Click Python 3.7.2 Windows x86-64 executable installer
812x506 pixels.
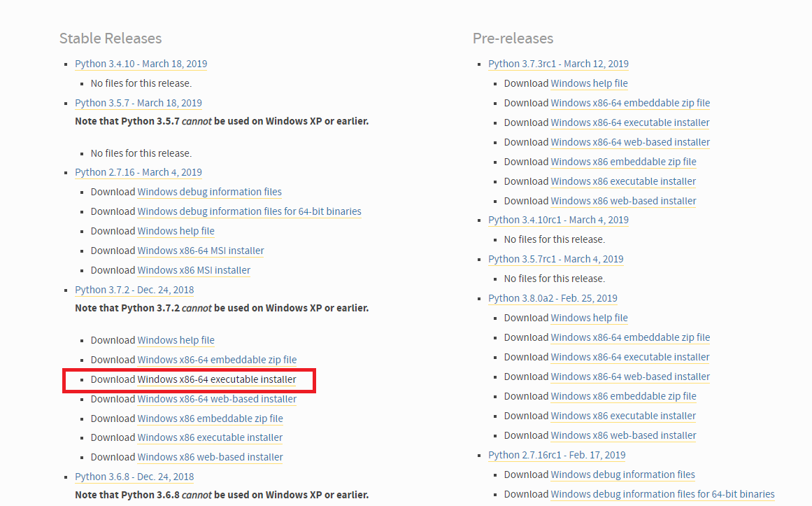click(217, 379)
